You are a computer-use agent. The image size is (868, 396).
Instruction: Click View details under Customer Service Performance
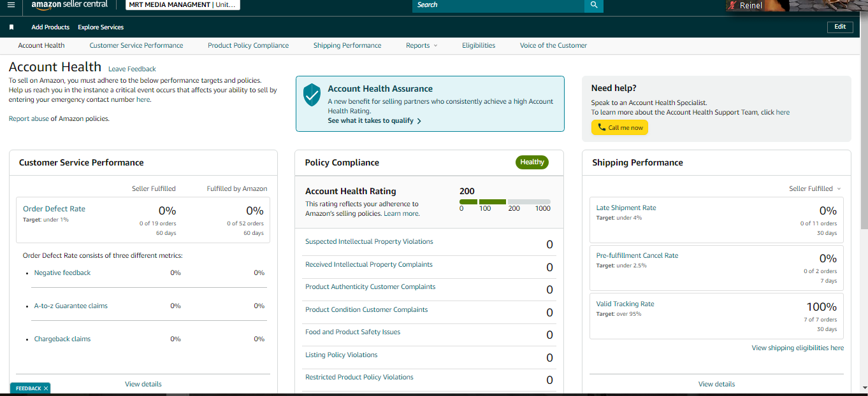(x=143, y=384)
